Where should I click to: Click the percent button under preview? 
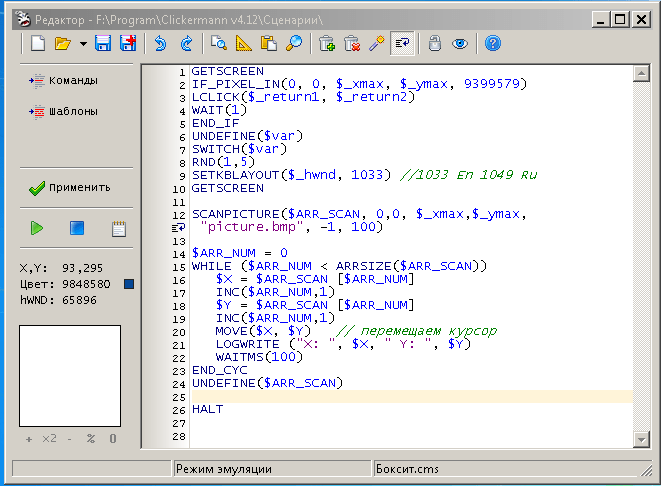point(91,438)
